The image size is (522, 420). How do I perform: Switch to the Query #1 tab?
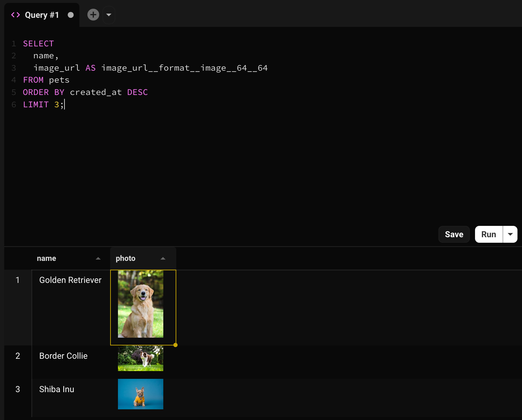(x=42, y=15)
